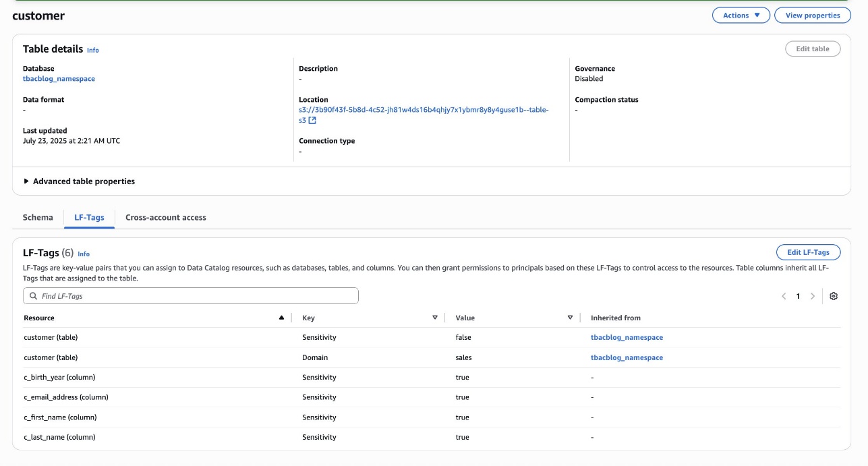
Task: Open tbacblog_namespace link in Domain sales row
Action: click(627, 357)
